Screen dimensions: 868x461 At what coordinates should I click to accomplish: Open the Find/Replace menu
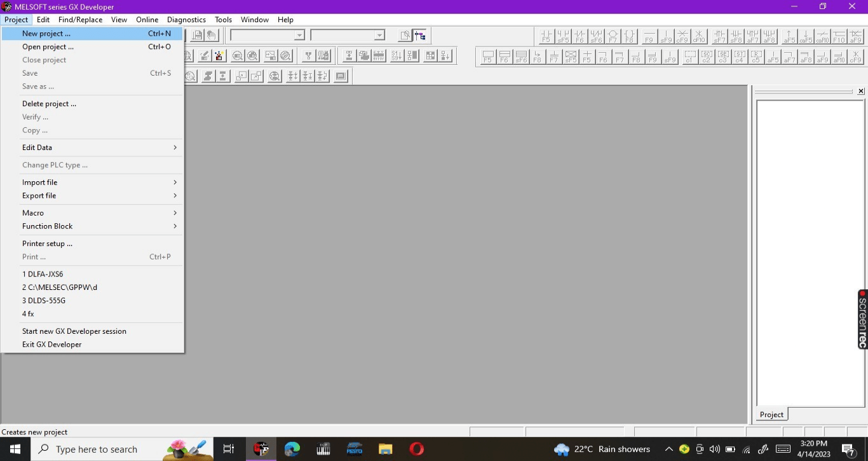pos(80,20)
